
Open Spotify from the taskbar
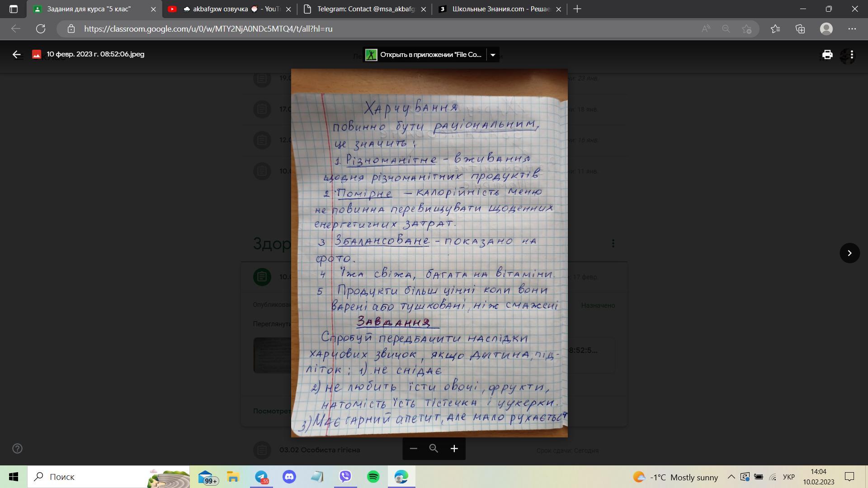[373, 477]
